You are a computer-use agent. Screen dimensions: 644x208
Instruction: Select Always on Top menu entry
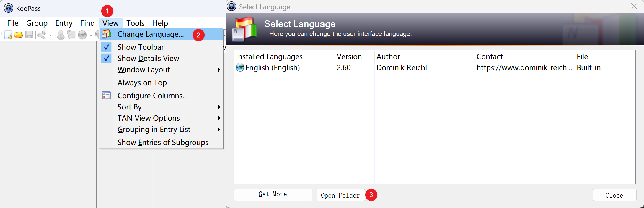click(161, 83)
